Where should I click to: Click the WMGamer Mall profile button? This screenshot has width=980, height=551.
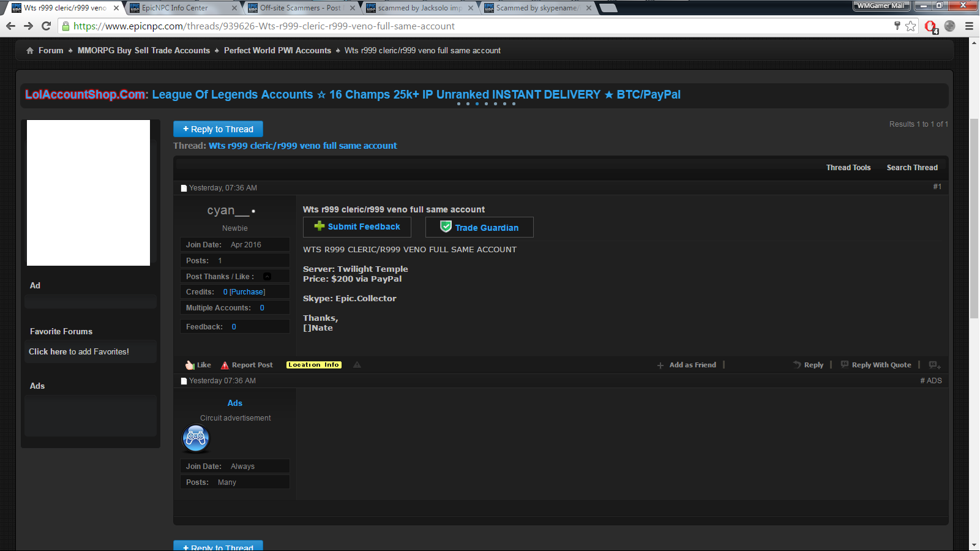point(881,6)
